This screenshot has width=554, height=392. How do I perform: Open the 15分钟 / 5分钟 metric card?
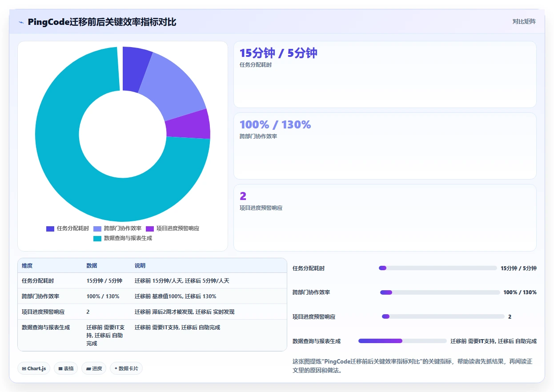(385, 74)
